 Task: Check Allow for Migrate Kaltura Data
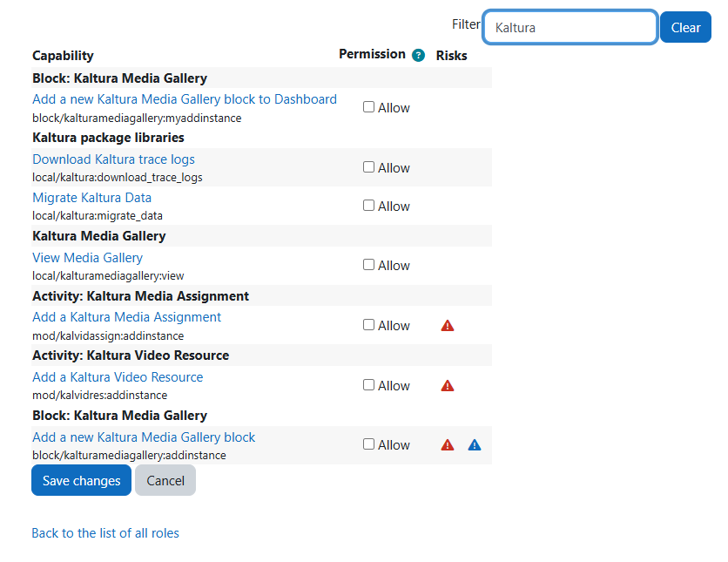point(369,206)
